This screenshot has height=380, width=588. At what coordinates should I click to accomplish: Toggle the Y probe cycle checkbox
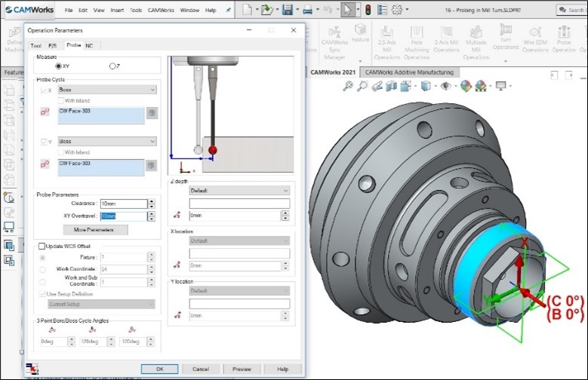click(44, 142)
